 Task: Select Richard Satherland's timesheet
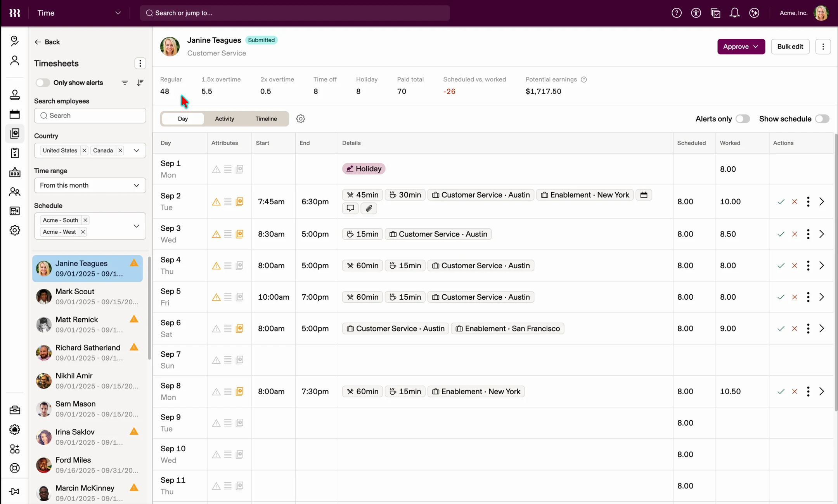[x=88, y=353]
